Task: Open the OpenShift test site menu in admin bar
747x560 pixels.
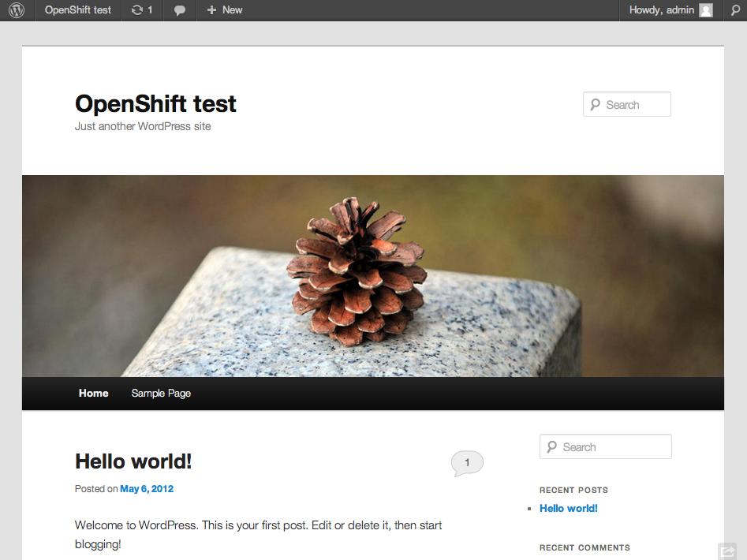Action: pyautogui.click(x=77, y=10)
